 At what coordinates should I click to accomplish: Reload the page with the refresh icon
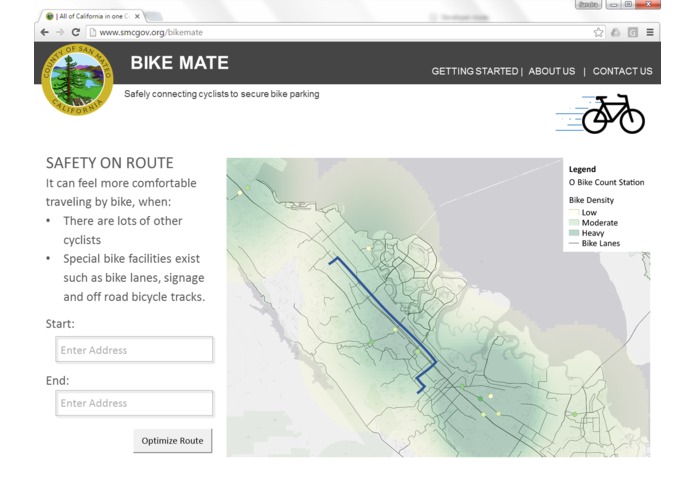click(x=76, y=32)
